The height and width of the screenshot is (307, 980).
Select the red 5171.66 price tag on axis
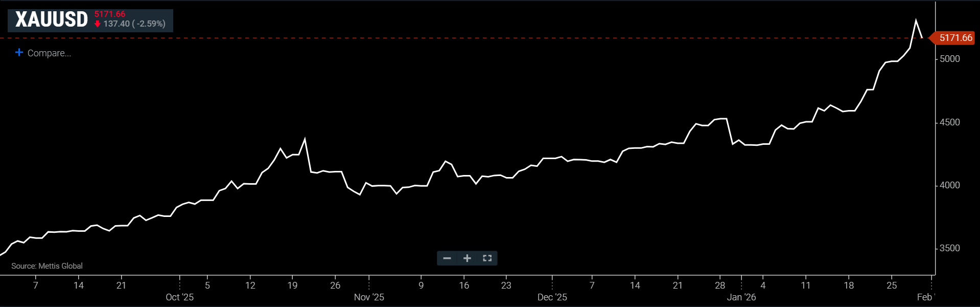click(954, 38)
